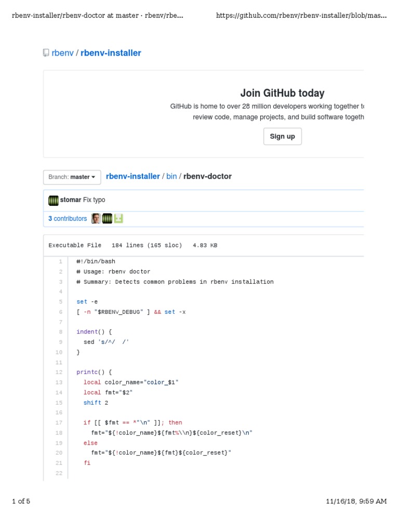Select line number 1 of the file
The height and width of the screenshot is (532, 399).
point(61,262)
